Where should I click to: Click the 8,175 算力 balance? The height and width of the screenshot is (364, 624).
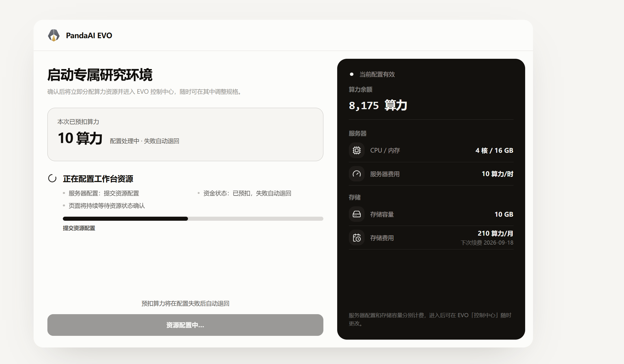[378, 105]
